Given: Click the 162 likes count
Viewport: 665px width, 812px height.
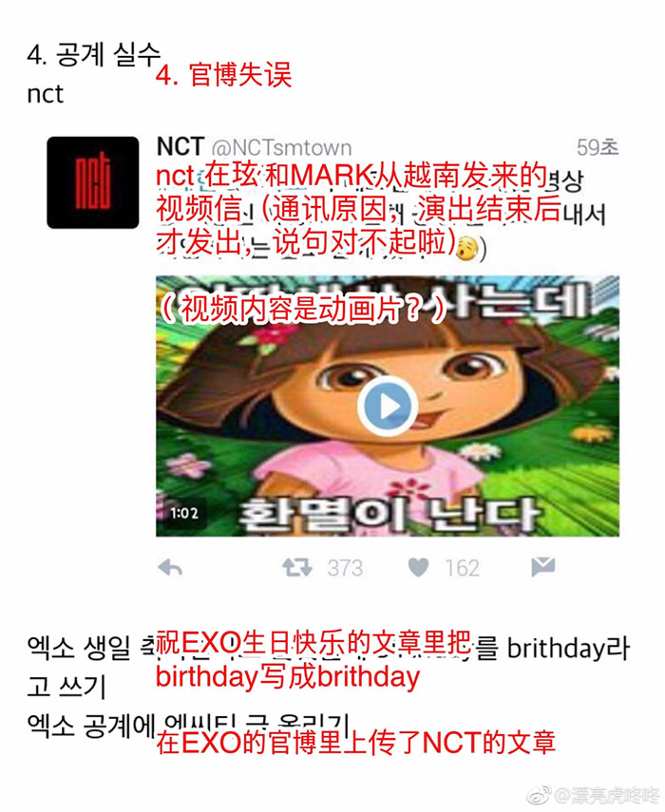Looking at the screenshot, I should (463, 568).
